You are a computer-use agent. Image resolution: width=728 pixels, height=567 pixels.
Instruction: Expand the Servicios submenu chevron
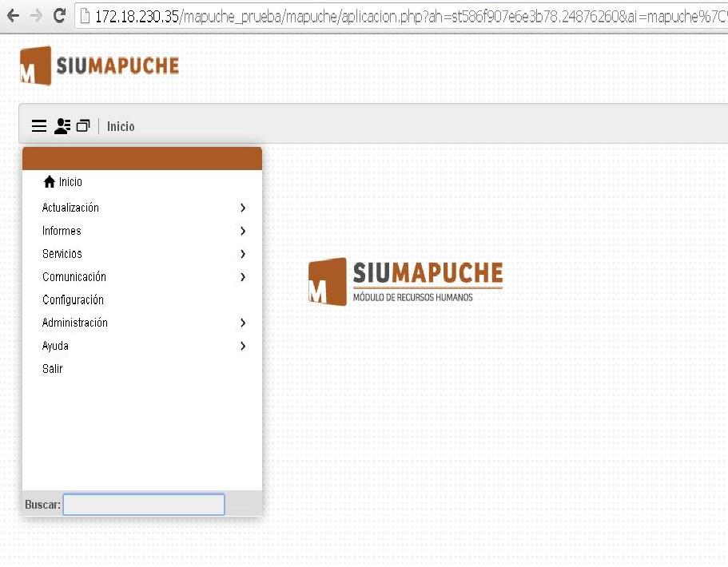click(243, 254)
